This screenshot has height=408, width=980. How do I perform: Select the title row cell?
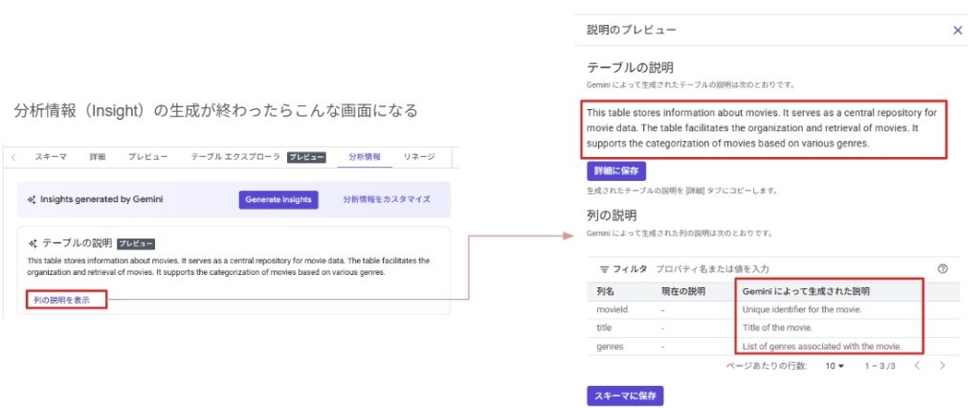[x=604, y=328]
